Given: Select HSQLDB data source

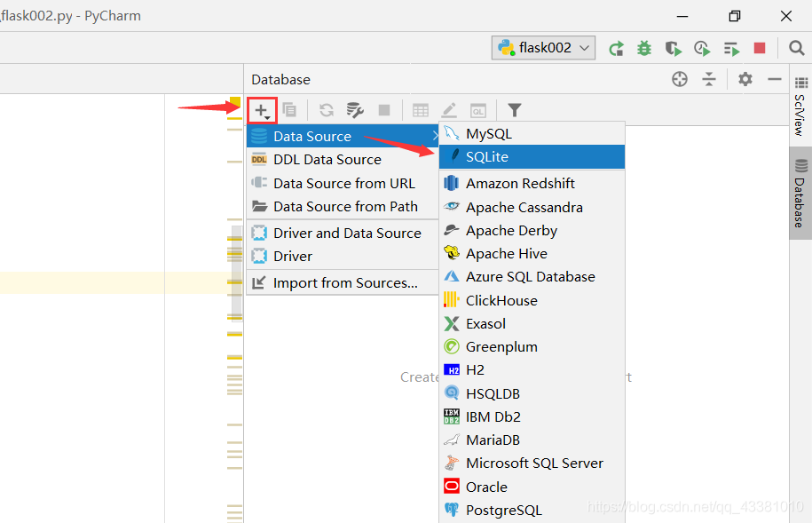Looking at the screenshot, I should (x=532, y=394).
